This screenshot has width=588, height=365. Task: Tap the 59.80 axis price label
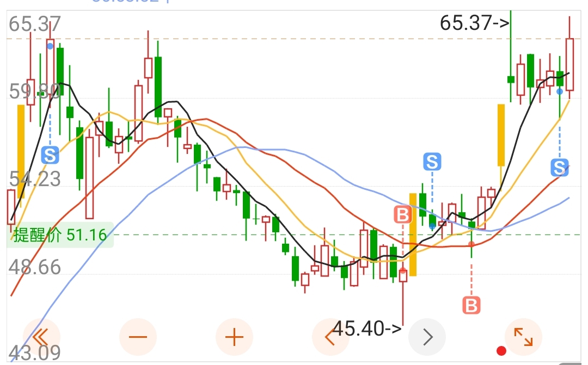[x=34, y=91]
